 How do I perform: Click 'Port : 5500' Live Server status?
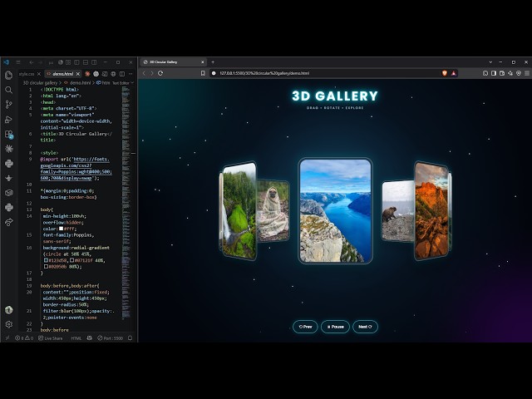pos(111,338)
